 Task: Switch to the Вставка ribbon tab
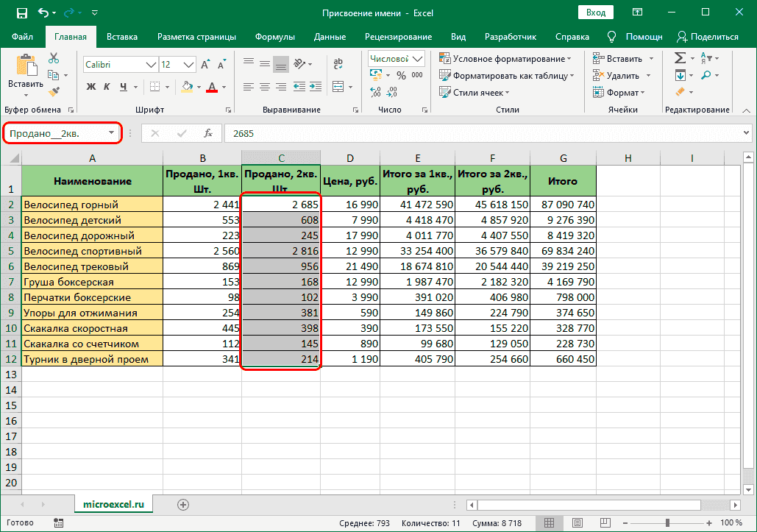tap(122, 37)
